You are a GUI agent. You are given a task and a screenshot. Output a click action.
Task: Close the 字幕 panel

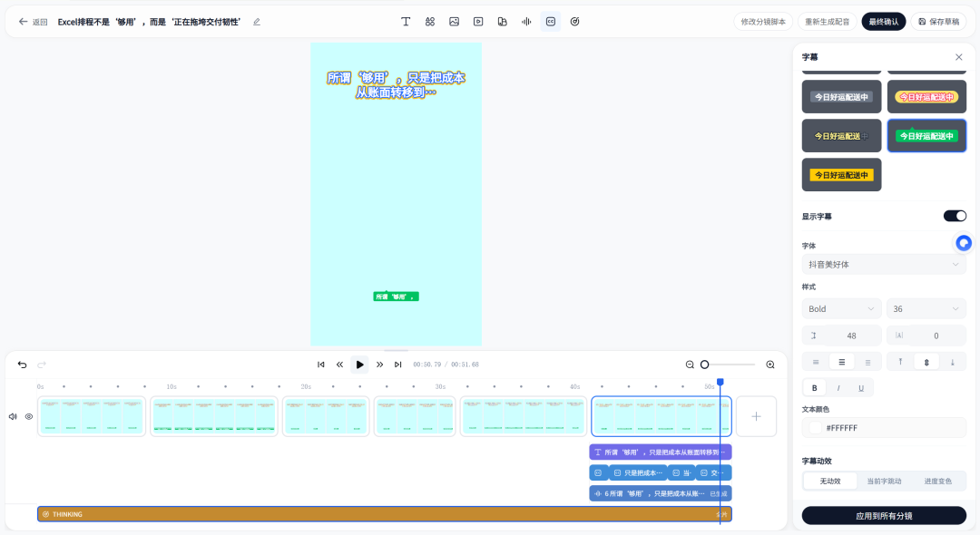point(959,57)
